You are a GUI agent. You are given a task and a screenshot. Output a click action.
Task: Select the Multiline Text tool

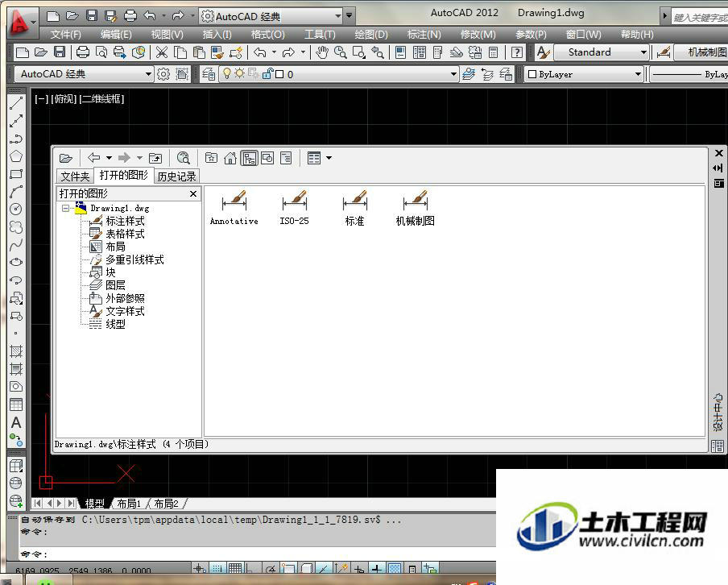click(x=16, y=422)
